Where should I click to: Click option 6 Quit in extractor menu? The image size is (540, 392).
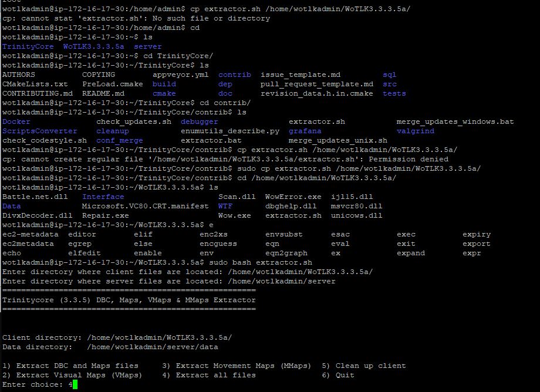click(x=338, y=375)
